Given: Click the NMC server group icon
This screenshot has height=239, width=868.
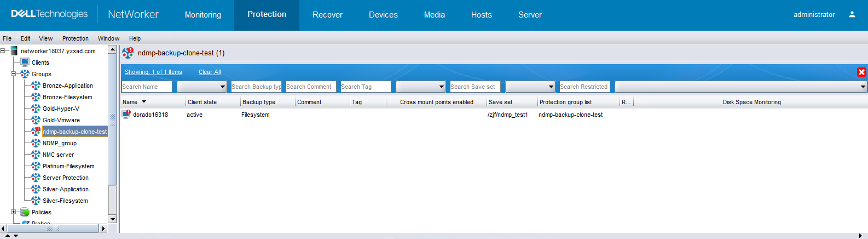Looking at the screenshot, I should point(36,155).
